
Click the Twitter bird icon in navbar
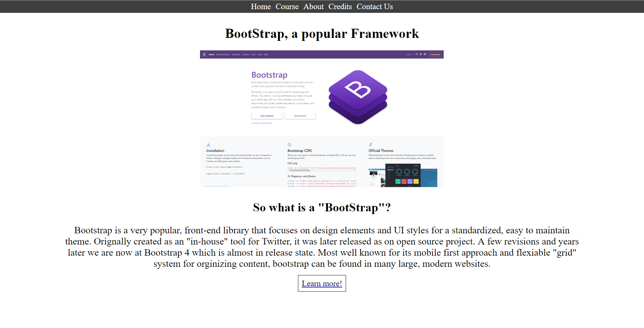click(x=421, y=54)
